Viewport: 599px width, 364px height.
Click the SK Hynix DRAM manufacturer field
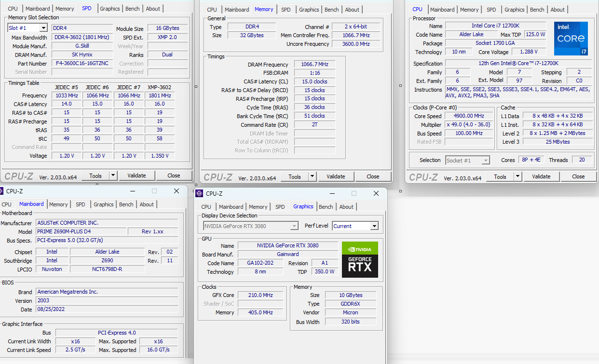click(x=82, y=54)
